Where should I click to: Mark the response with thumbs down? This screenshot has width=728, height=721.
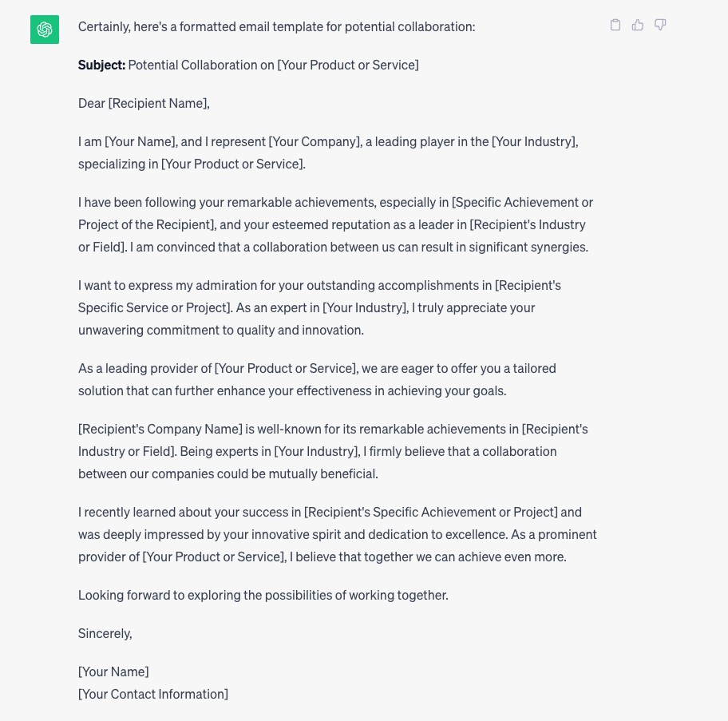[x=660, y=25]
